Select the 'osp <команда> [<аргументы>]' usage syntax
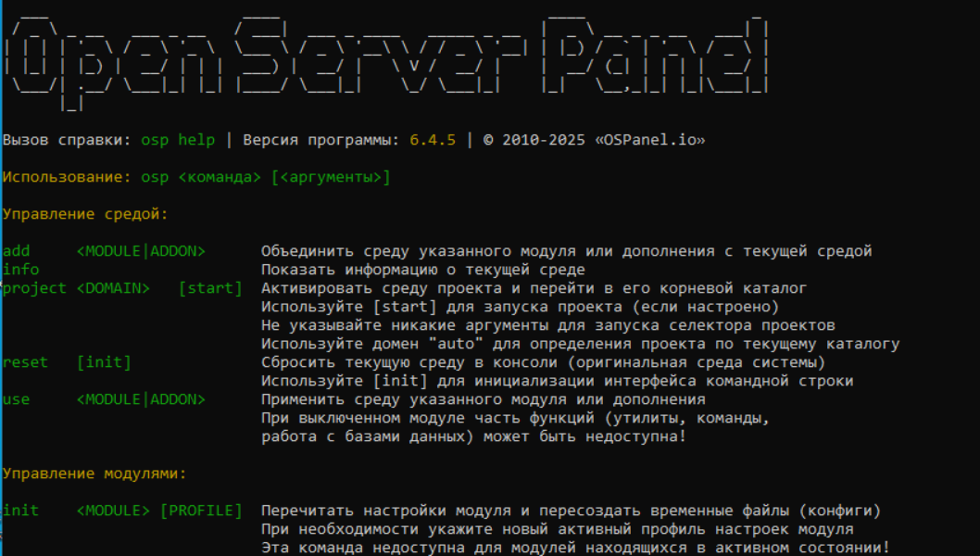The width and height of the screenshot is (980, 556). tap(266, 177)
